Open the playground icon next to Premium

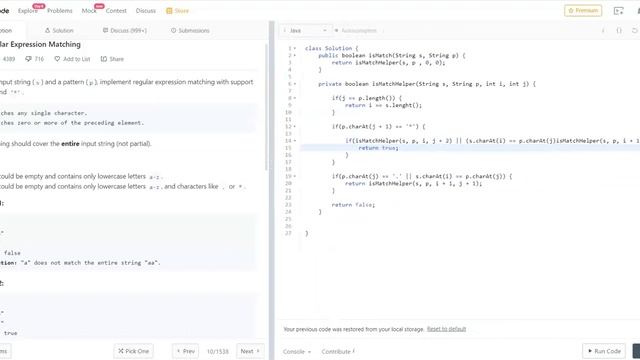tap(618, 11)
